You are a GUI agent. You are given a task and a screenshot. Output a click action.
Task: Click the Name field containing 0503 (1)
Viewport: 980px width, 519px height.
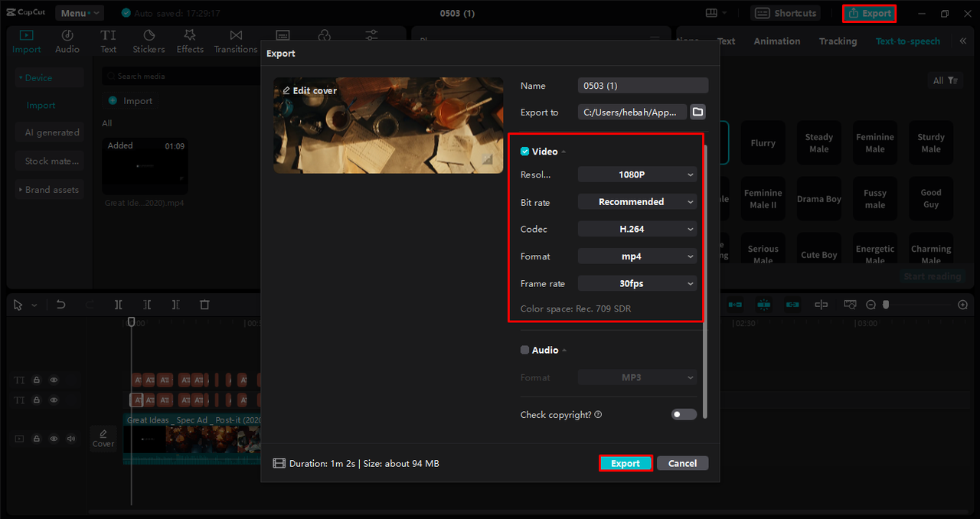pyautogui.click(x=643, y=86)
